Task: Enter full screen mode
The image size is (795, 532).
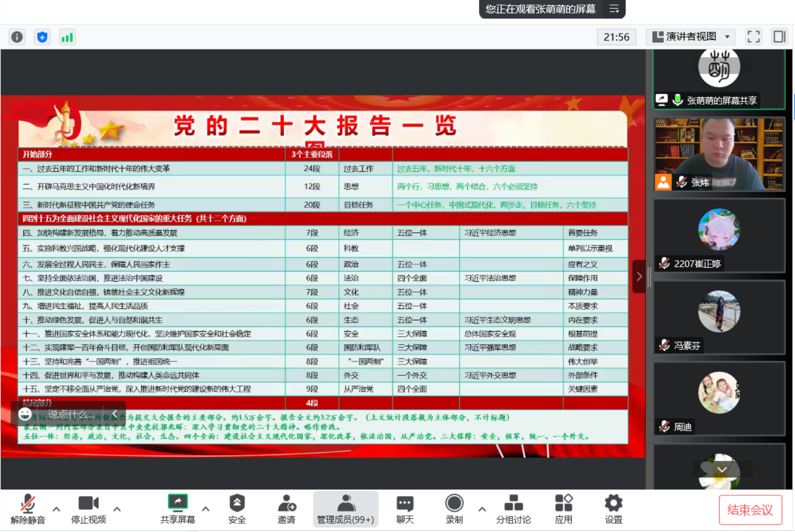Action: pos(753,37)
